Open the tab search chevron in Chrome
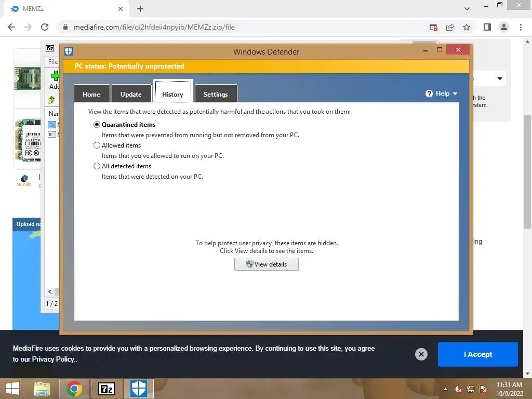 point(467,9)
